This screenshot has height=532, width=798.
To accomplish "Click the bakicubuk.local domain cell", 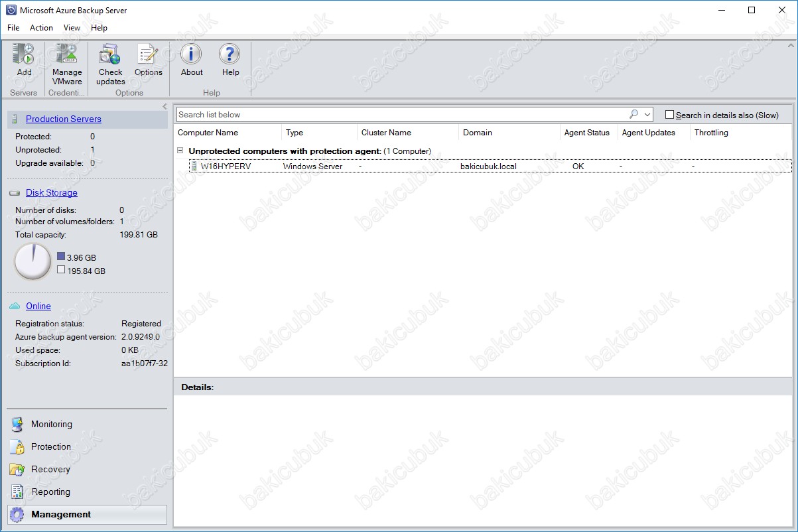I will coord(488,166).
